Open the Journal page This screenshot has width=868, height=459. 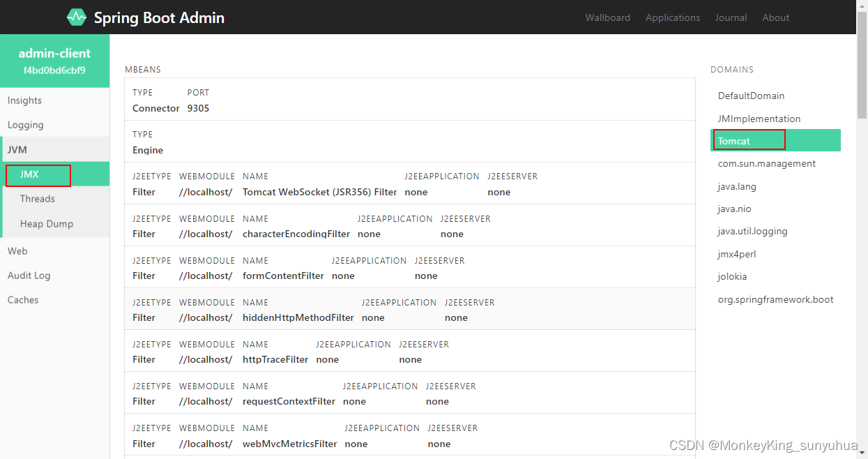pos(731,17)
